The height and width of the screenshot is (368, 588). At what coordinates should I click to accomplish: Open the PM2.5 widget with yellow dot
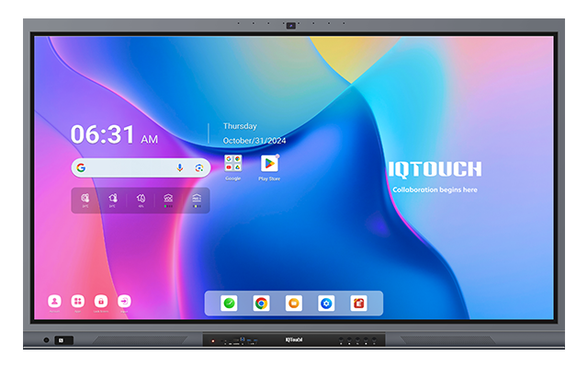click(197, 200)
